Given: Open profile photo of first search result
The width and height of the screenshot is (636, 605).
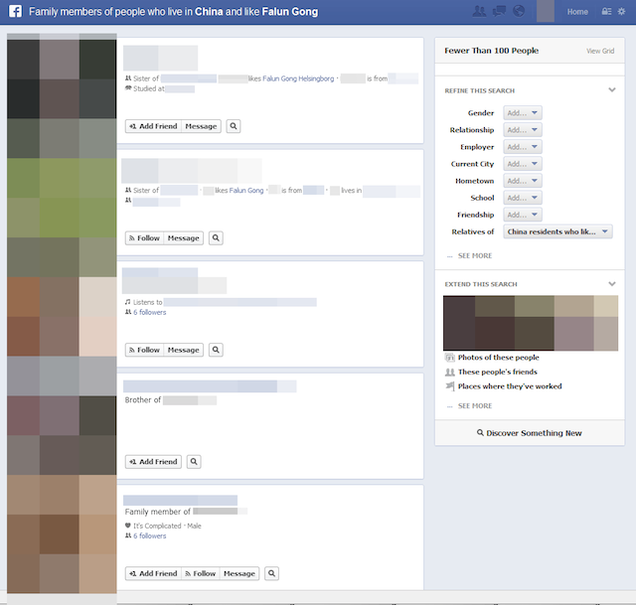Looking at the screenshot, I should coord(62,89).
